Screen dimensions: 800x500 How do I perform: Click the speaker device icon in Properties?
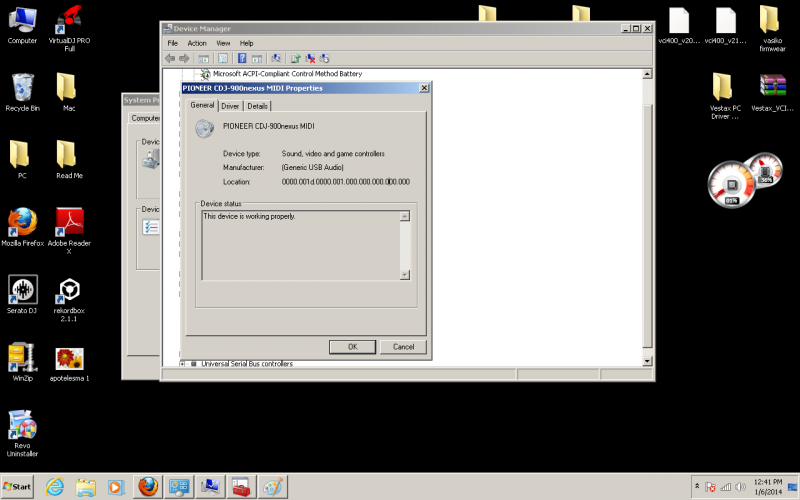coord(204,129)
